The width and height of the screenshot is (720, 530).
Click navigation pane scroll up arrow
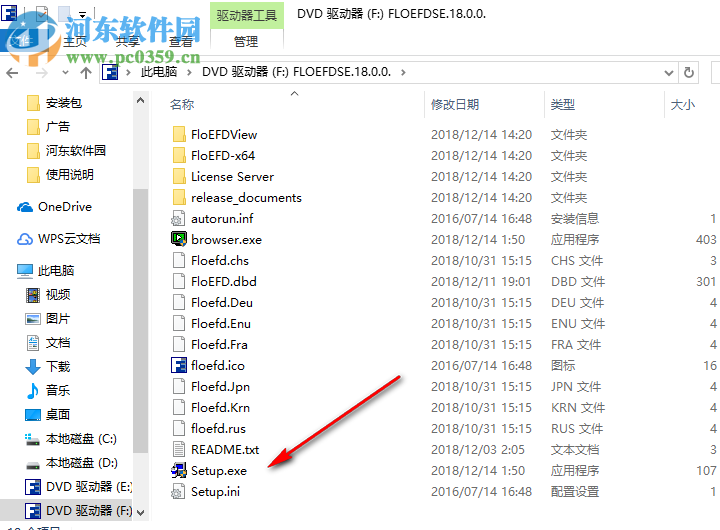(141, 101)
